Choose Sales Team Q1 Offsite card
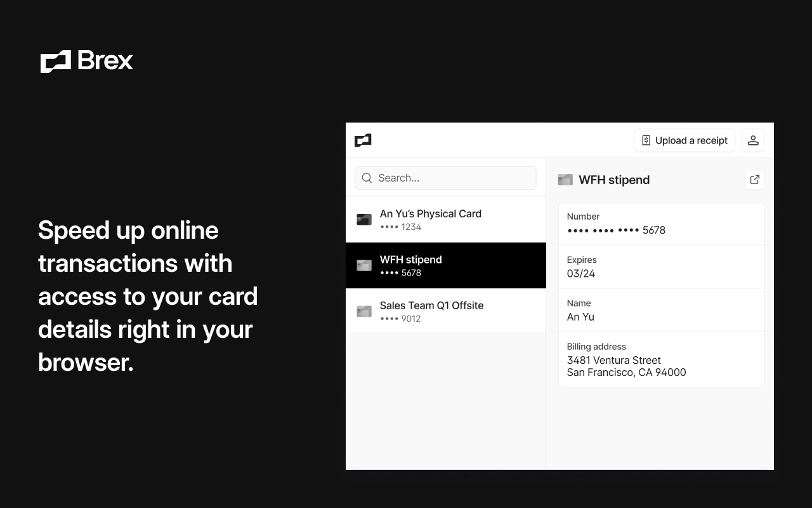The image size is (812, 508). 445,311
